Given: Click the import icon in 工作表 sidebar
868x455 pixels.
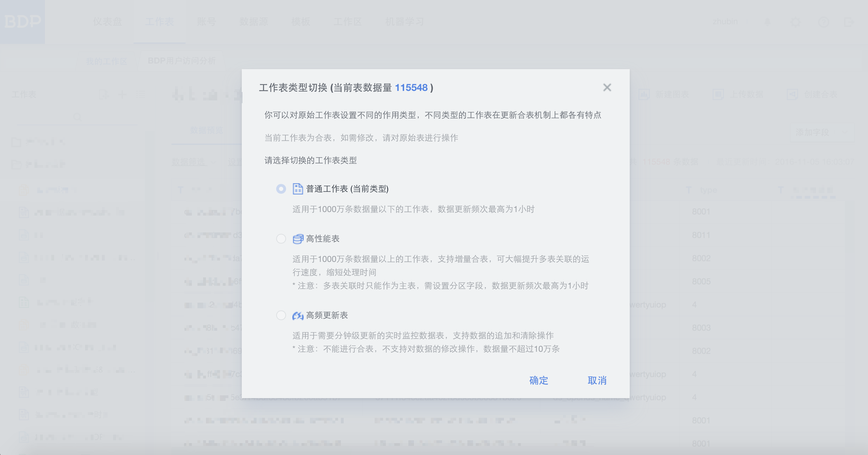Looking at the screenshot, I should 103,94.
